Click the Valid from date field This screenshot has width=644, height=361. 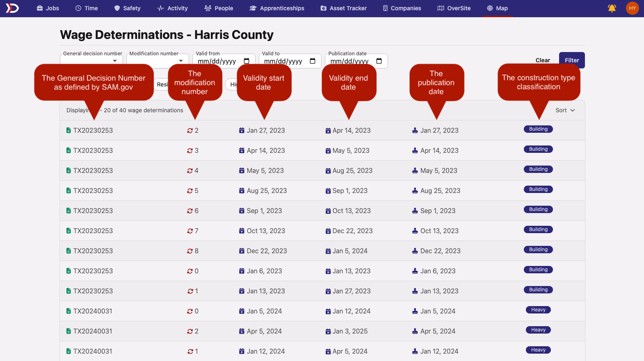click(224, 61)
